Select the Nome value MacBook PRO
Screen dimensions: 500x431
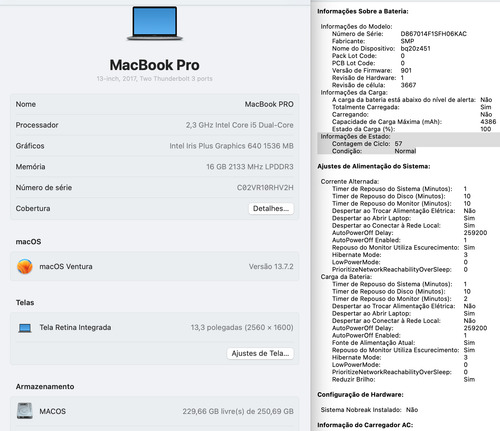[x=269, y=104]
